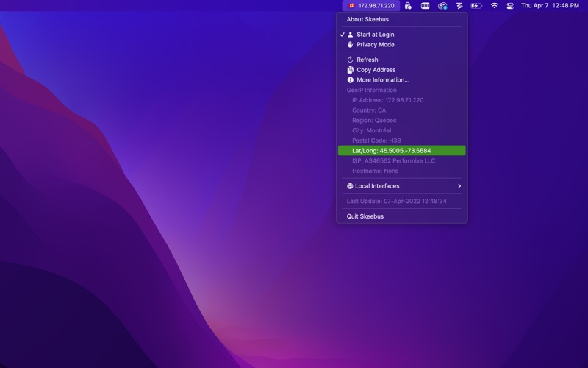
Task: Click Hostname: None row
Action: click(x=401, y=171)
